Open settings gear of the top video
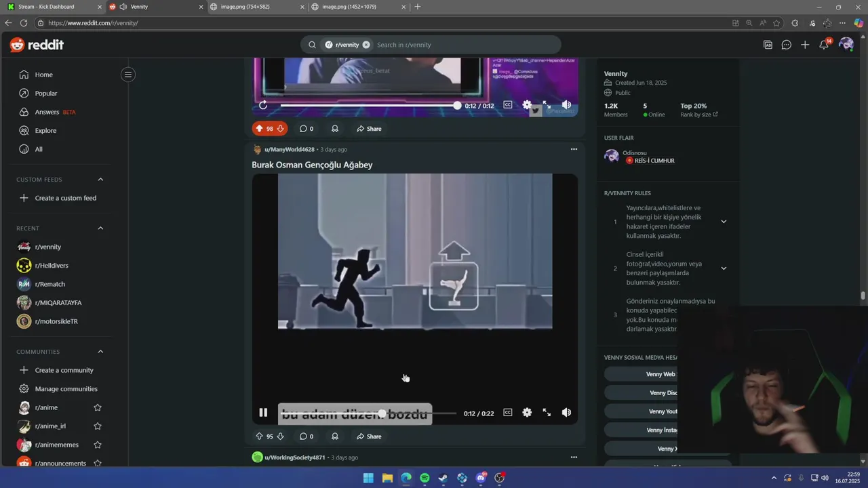 (x=527, y=105)
